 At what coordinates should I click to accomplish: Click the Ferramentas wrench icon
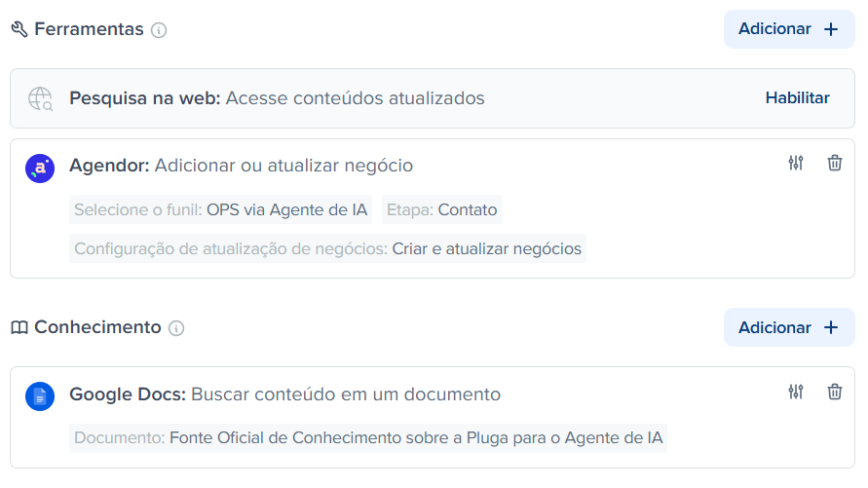pos(19,29)
